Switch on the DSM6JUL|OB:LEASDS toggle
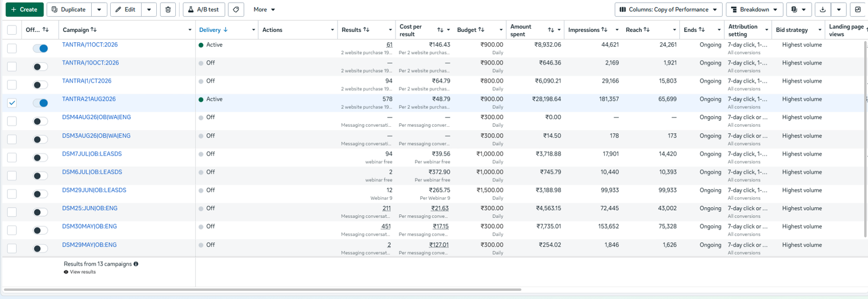Viewport: 868px width, 299px height. click(x=40, y=175)
